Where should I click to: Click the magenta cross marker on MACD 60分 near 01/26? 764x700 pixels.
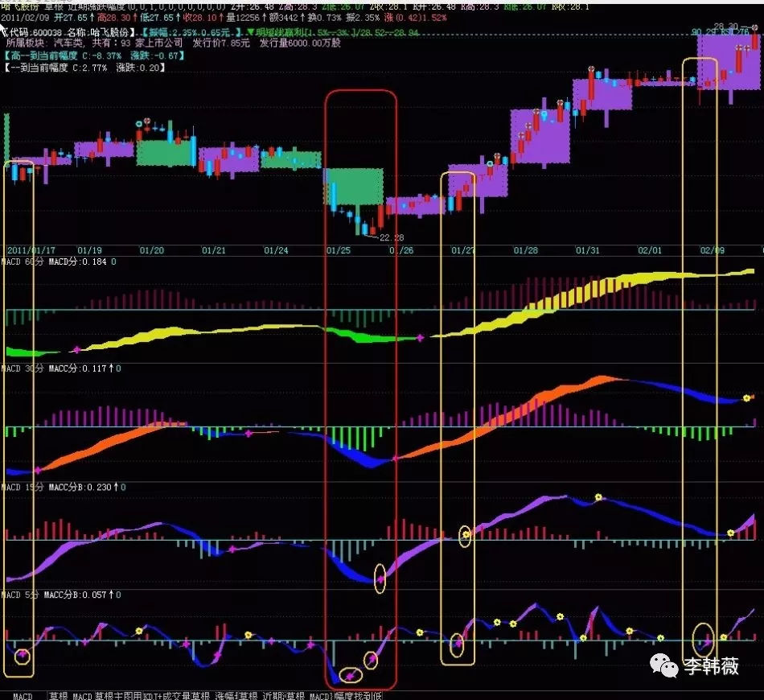coord(421,337)
